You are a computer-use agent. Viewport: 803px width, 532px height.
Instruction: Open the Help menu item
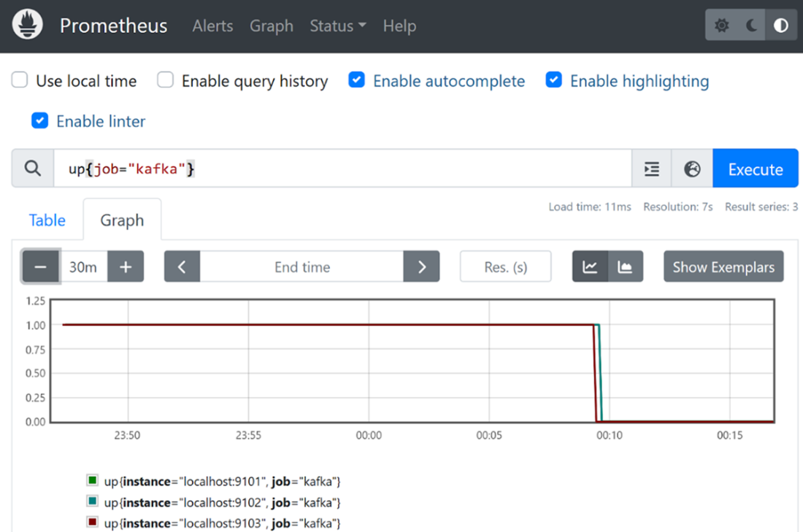pyautogui.click(x=399, y=26)
